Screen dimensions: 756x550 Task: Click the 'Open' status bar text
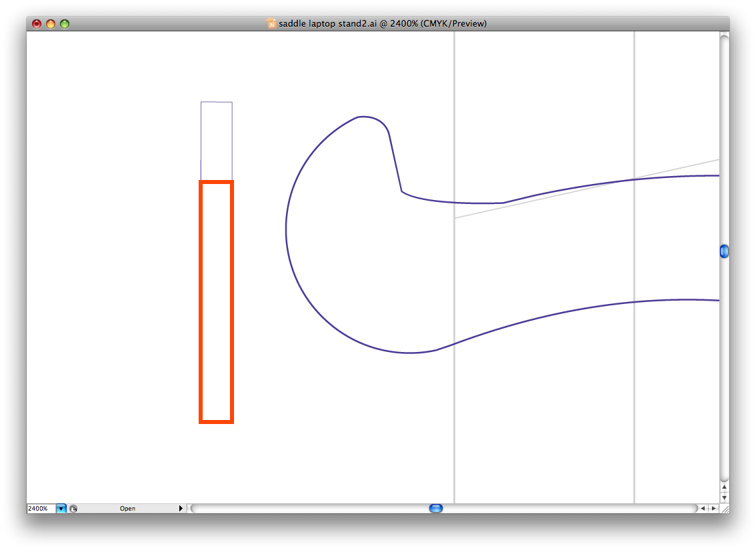[127, 509]
